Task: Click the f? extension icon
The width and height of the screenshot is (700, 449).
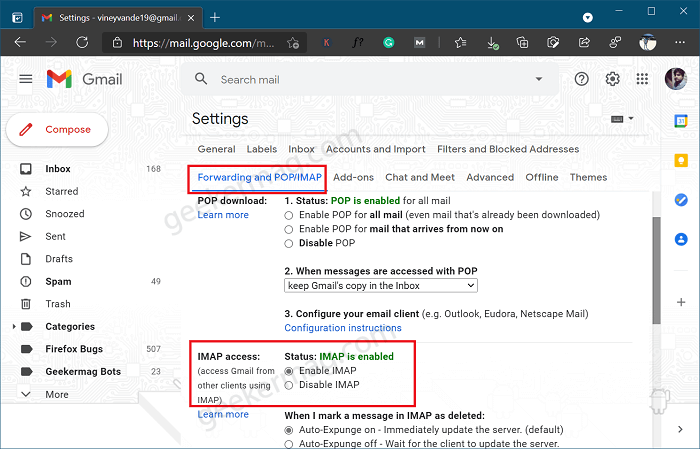Action: (x=357, y=43)
